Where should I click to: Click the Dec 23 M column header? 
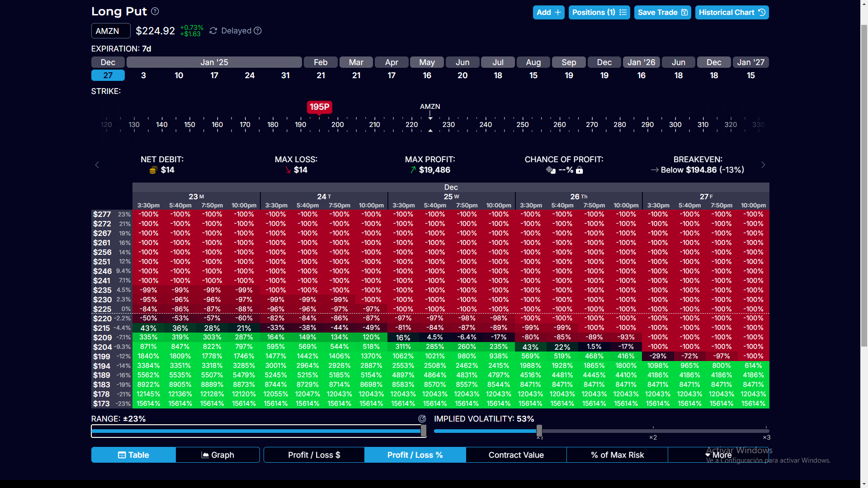196,197
